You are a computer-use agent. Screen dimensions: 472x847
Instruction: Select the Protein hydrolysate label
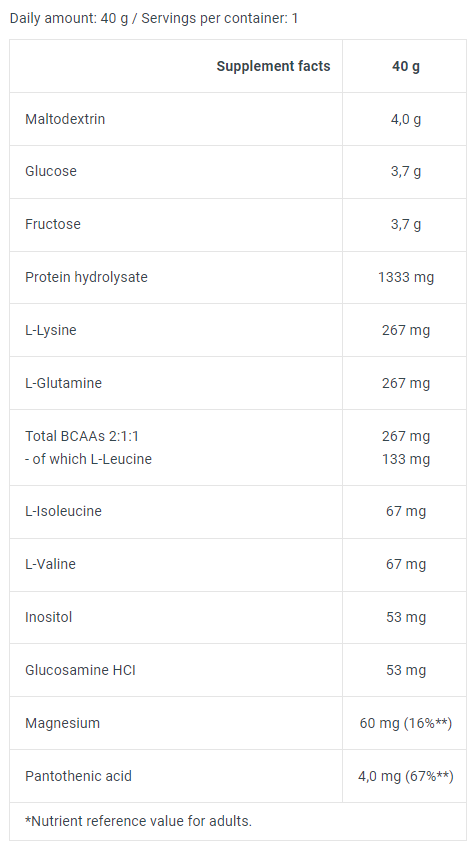tap(86, 277)
